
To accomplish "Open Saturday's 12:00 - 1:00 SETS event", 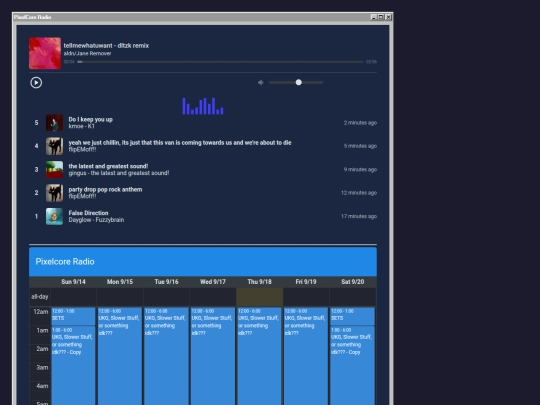I will 352,316.
